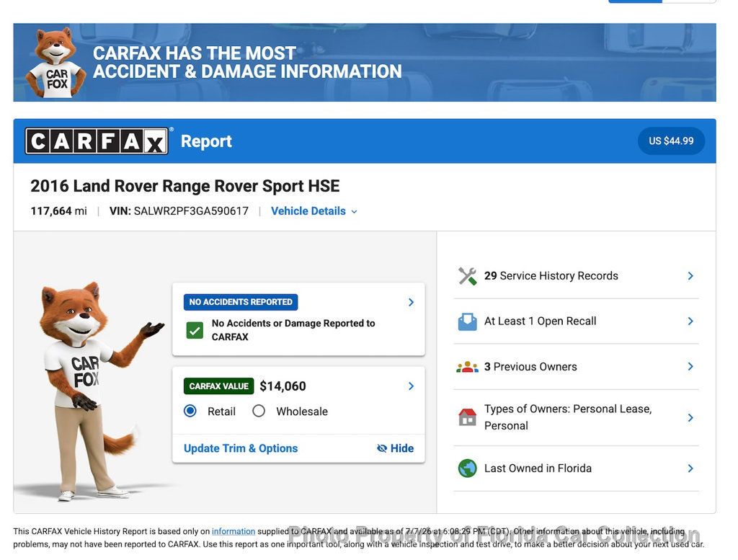Open Types of Owners row chevron
738x560 pixels.
tap(690, 417)
